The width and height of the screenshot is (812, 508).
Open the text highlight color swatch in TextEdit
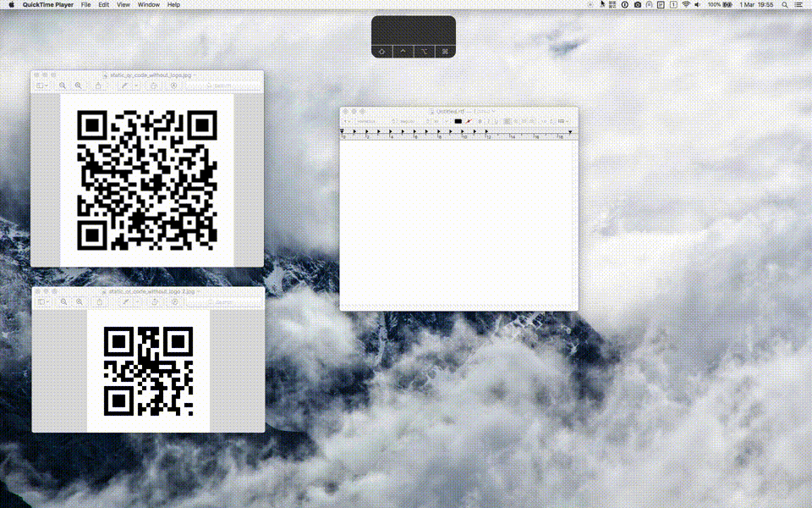tap(468, 121)
